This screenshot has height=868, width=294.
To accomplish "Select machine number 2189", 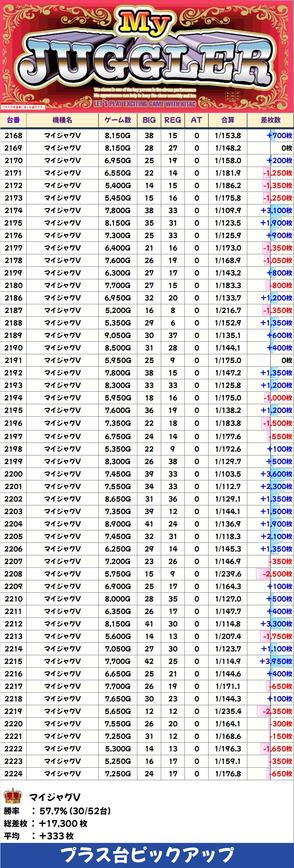I will point(13,335).
